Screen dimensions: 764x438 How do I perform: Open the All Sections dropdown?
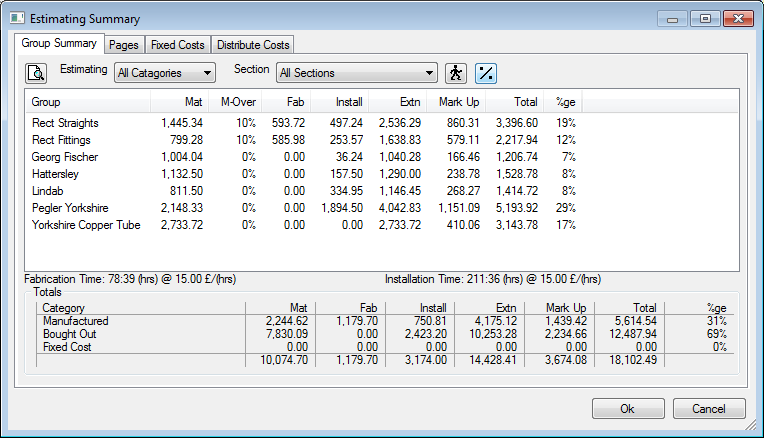click(357, 73)
